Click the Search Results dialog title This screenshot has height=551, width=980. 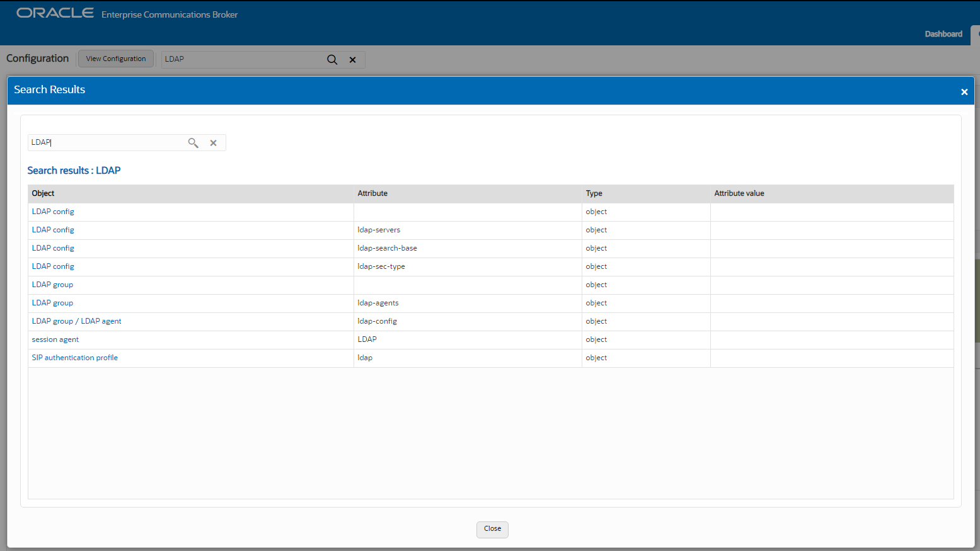49,89
